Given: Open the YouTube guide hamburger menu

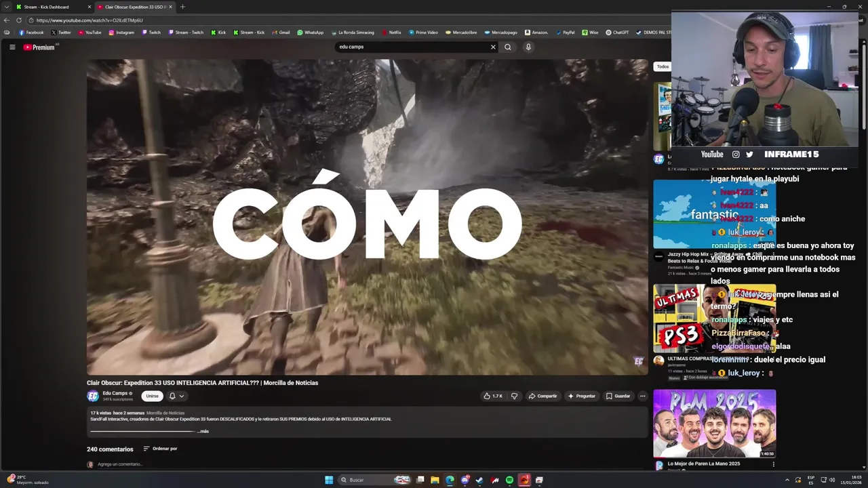Looking at the screenshot, I should tap(12, 47).
